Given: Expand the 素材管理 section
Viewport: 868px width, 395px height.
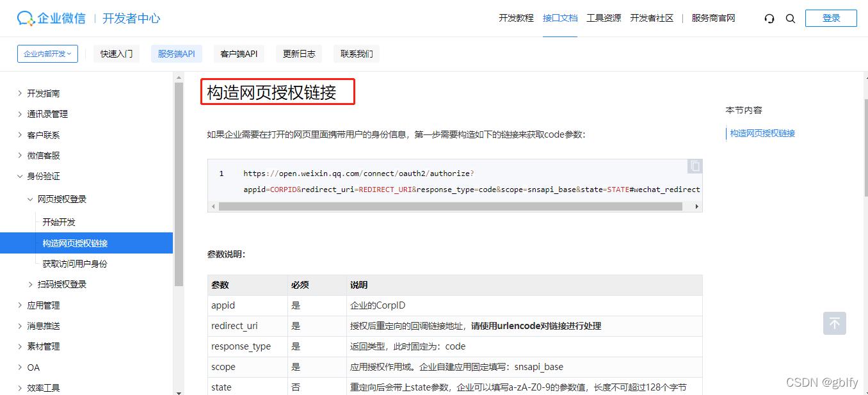Looking at the screenshot, I should 20,346.
